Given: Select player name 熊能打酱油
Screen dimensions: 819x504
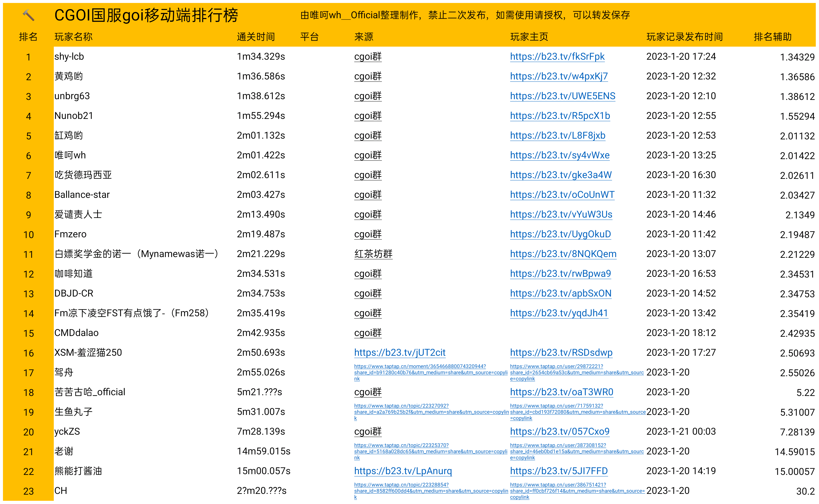Looking at the screenshot, I should coord(78,471).
